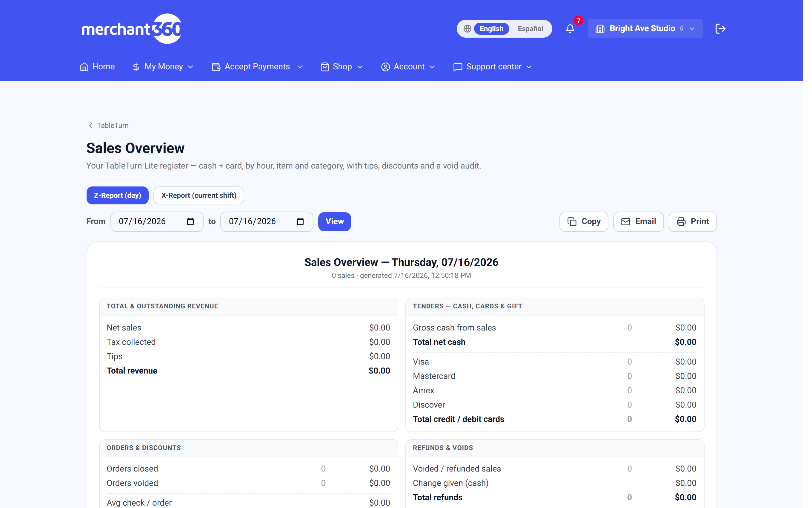Go to Home in the navigation bar

pyautogui.click(x=97, y=67)
